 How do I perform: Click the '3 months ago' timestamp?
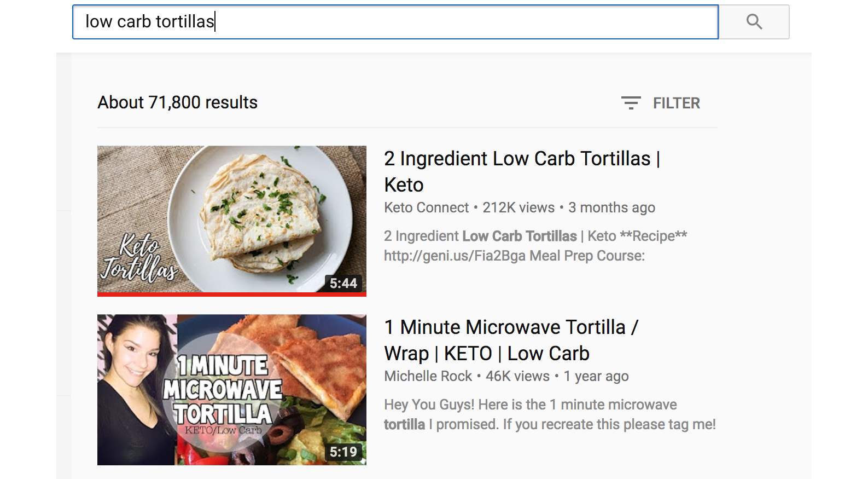pyautogui.click(x=612, y=208)
